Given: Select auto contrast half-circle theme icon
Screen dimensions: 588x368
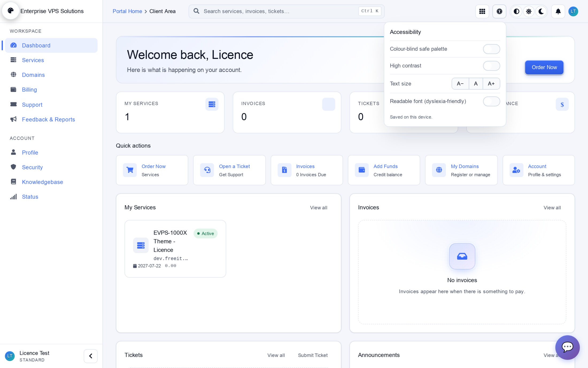Looking at the screenshot, I should (x=516, y=11).
